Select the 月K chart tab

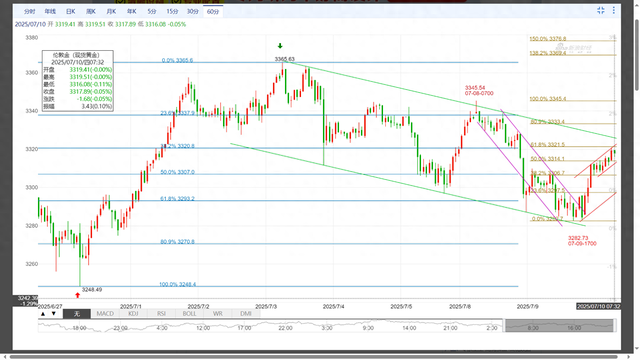pos(111,11)
